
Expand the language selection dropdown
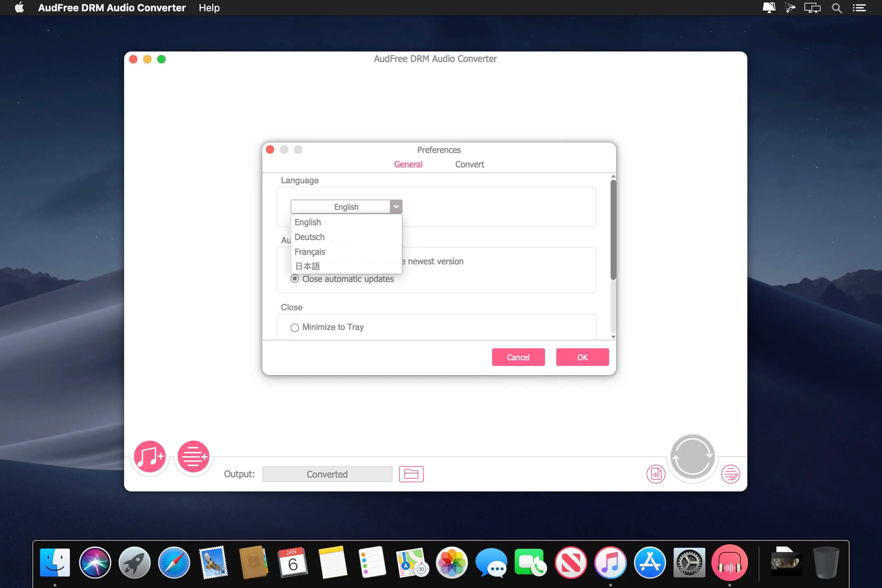pyautogui.click(x=396, y=207)
